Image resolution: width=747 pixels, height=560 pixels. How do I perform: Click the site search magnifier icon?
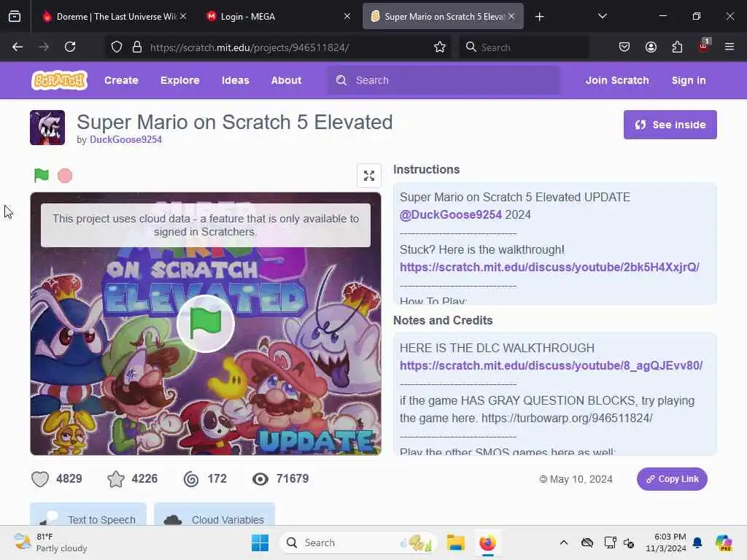pos(341,80)
